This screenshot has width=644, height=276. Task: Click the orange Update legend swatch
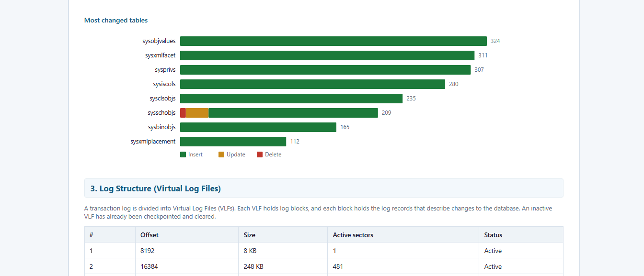(x=221, y=155)
